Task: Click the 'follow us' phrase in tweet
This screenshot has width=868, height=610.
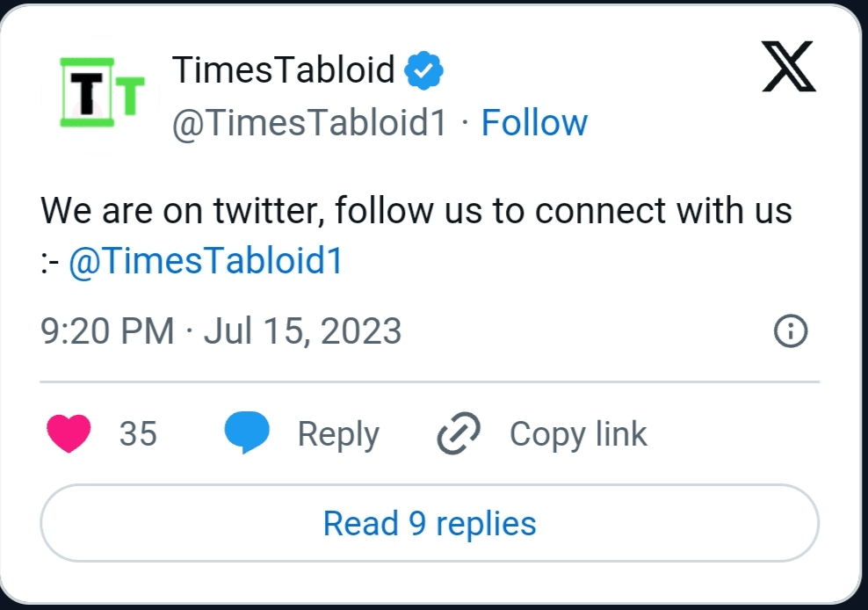Action: click(x=401, y=212)
